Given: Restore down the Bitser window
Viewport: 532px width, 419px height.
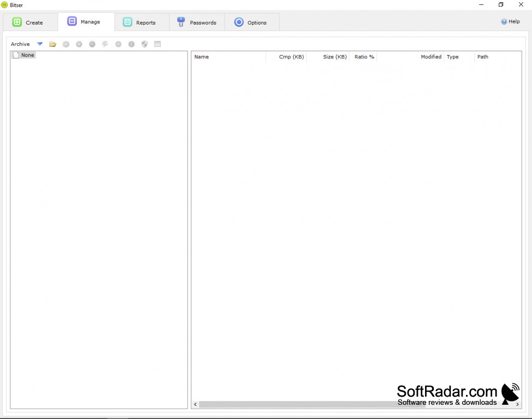Looking at the screenshot, I should tap(501, 5).
